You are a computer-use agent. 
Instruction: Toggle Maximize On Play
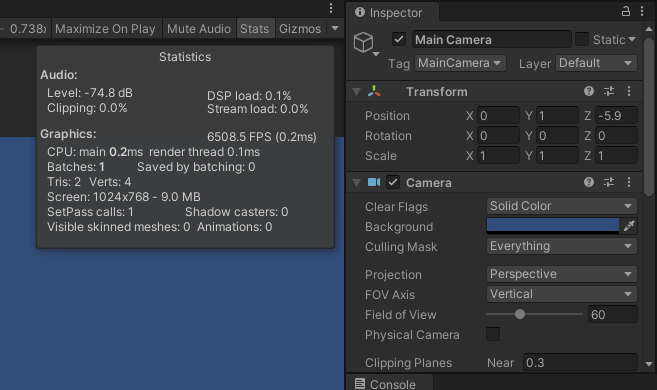pos(105,28)
